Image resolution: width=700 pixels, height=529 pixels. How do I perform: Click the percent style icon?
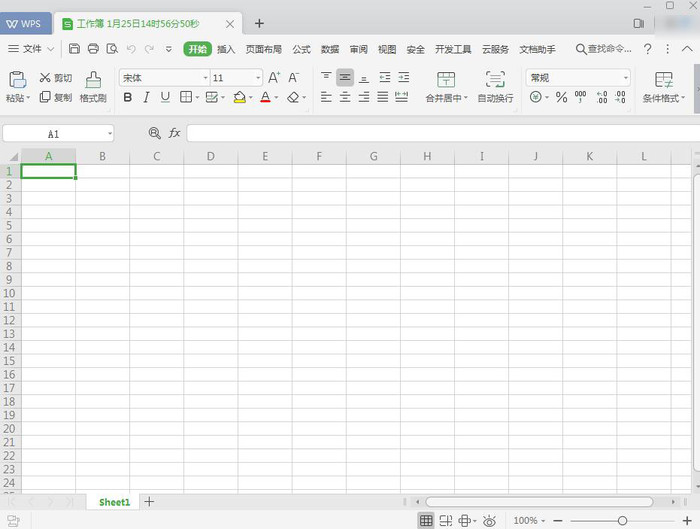[561, 98]
